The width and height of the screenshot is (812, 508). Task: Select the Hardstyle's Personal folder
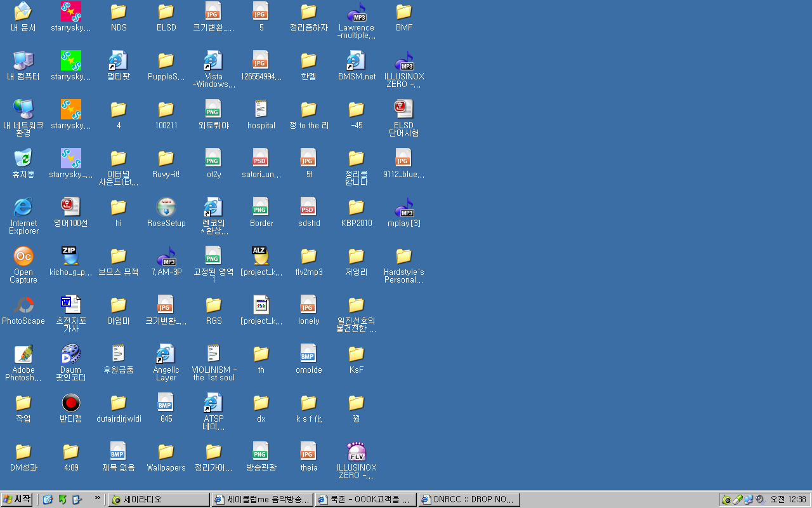404,257
